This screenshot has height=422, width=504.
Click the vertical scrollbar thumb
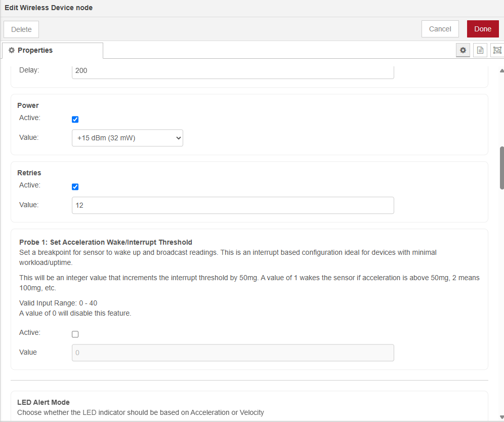pos(501,168)
